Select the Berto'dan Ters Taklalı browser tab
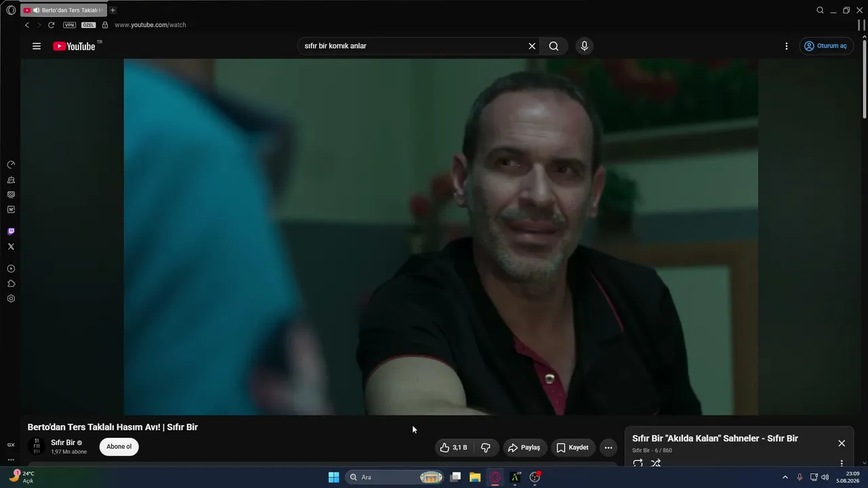This screenshot has height=488, width=868. click(64, 10)
